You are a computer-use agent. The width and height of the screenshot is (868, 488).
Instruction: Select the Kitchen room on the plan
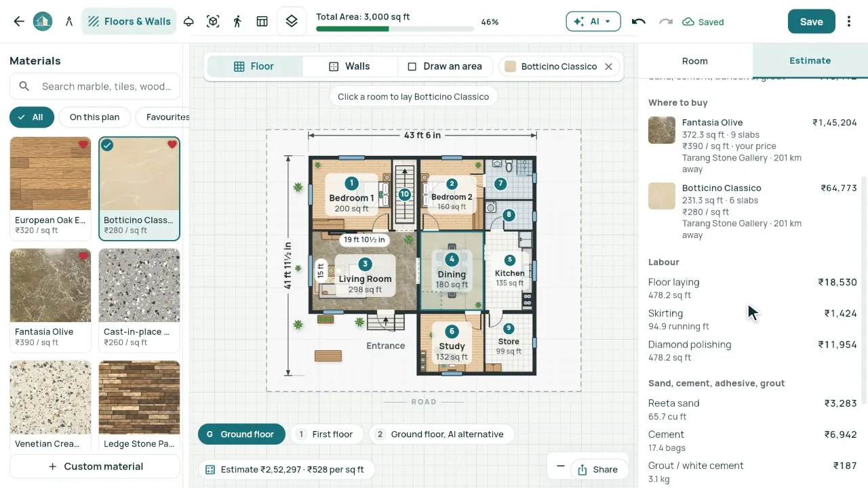click(510, 271)
